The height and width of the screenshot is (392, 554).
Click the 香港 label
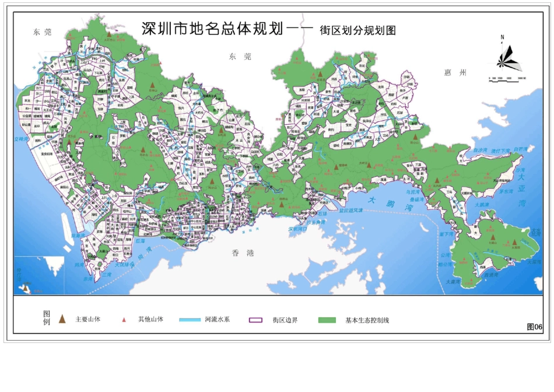point(243,253)
